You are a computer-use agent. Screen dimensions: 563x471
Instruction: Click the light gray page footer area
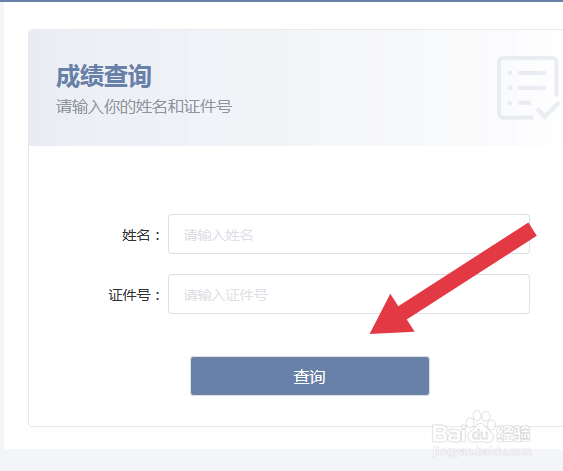tap(215, 460)
